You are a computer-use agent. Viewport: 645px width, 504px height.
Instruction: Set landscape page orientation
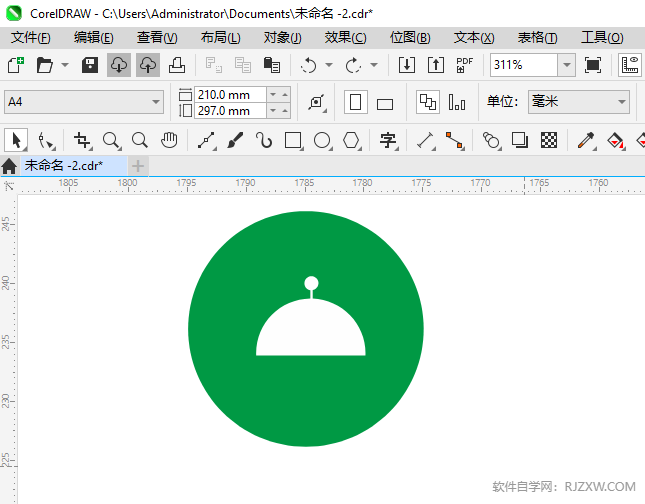(385, 103)
